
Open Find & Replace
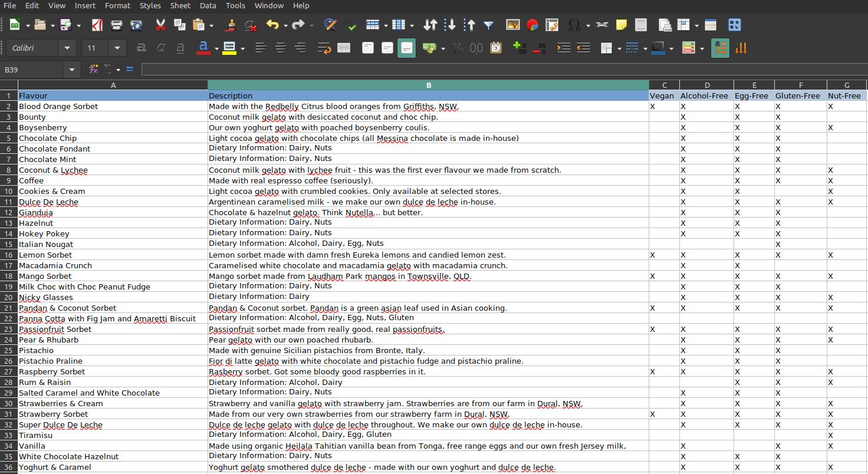click(330, 25)
